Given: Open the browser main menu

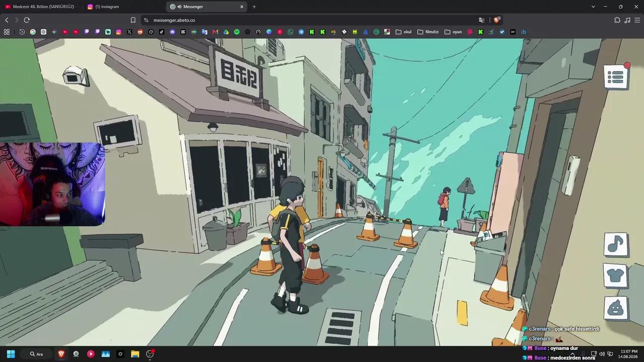Looking at the screenshot, I should coord(637,20).
